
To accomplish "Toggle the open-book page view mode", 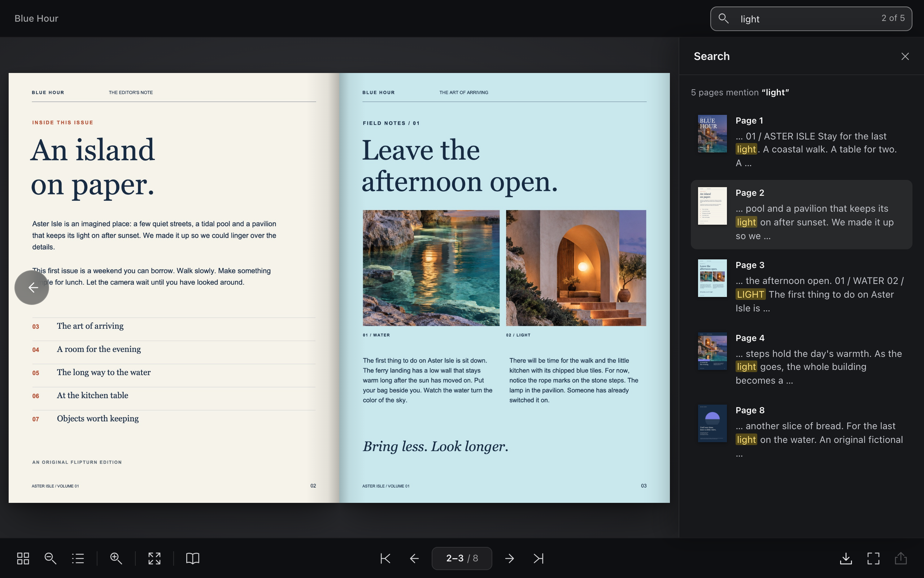I will pyautogui.click(x=192, y=558).
